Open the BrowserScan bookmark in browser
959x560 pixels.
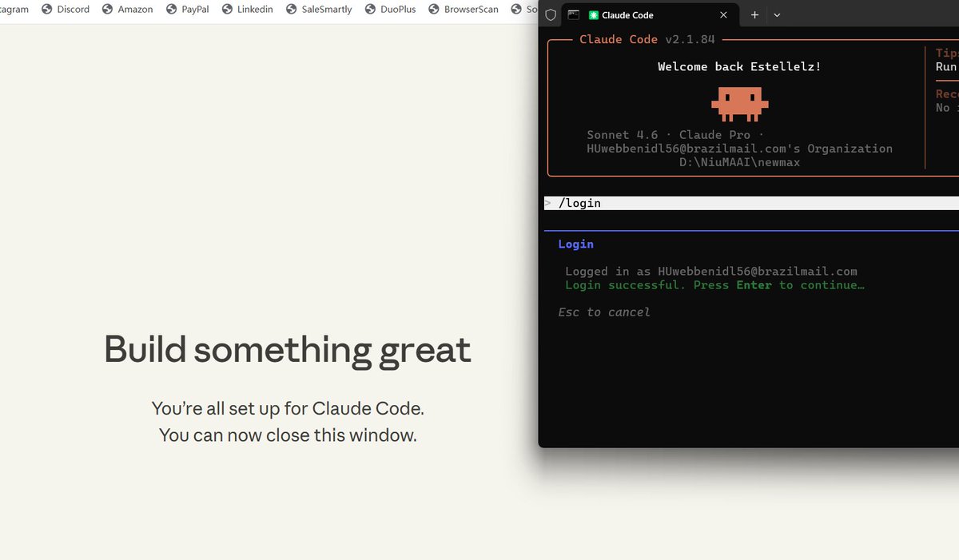point(464,10)
